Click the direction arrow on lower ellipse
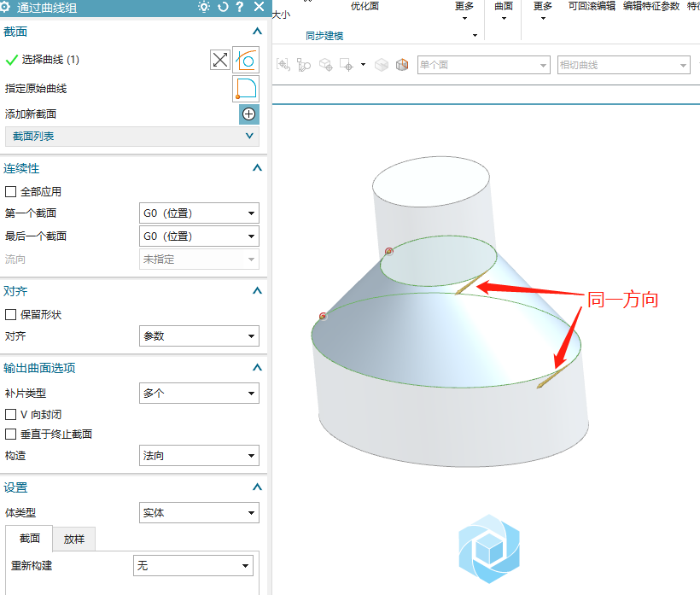This screenshot has height=595, width=700. point(552,376)
